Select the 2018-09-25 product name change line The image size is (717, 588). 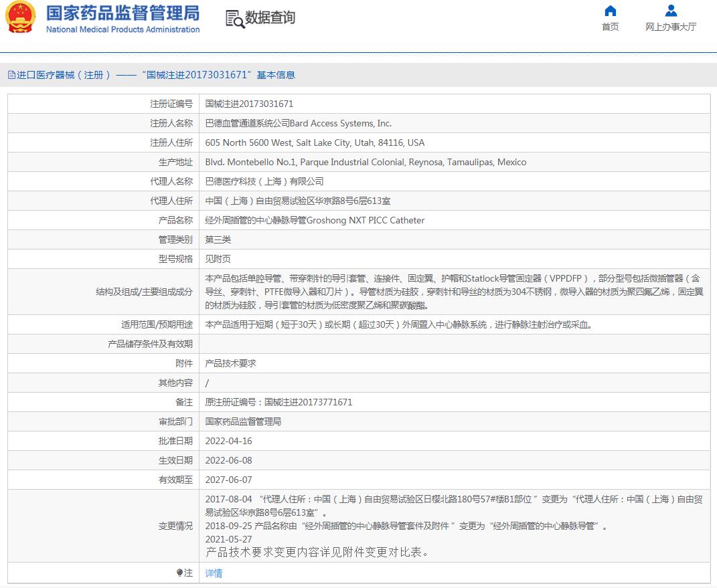pyautogui.click(x=406, y=526)
